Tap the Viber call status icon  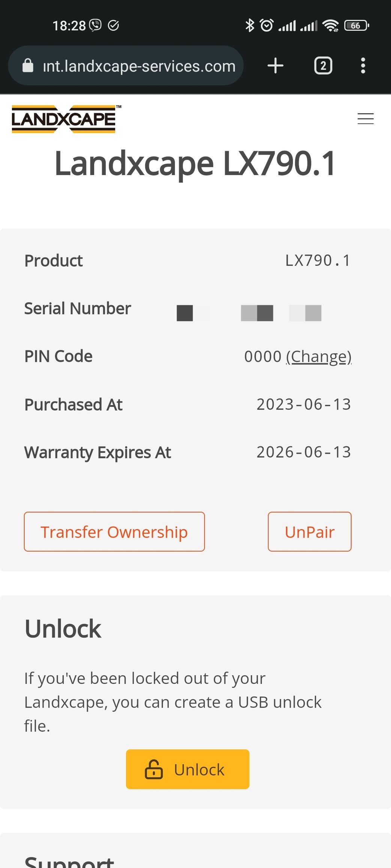[x=95, y=25]
